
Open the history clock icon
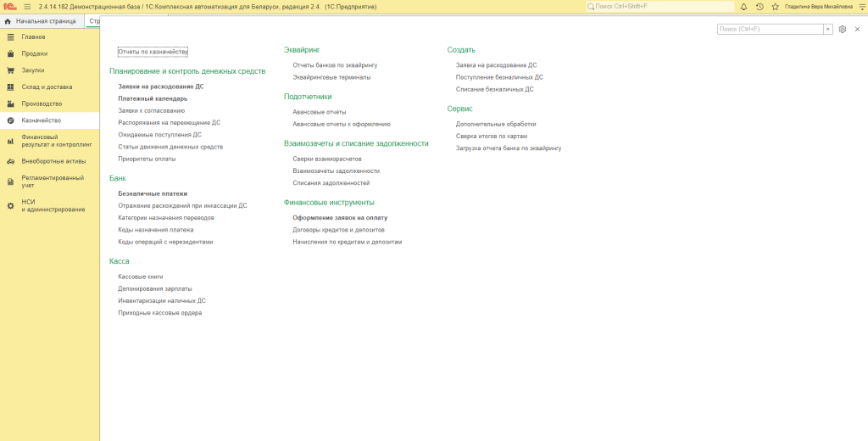point(759,6)
